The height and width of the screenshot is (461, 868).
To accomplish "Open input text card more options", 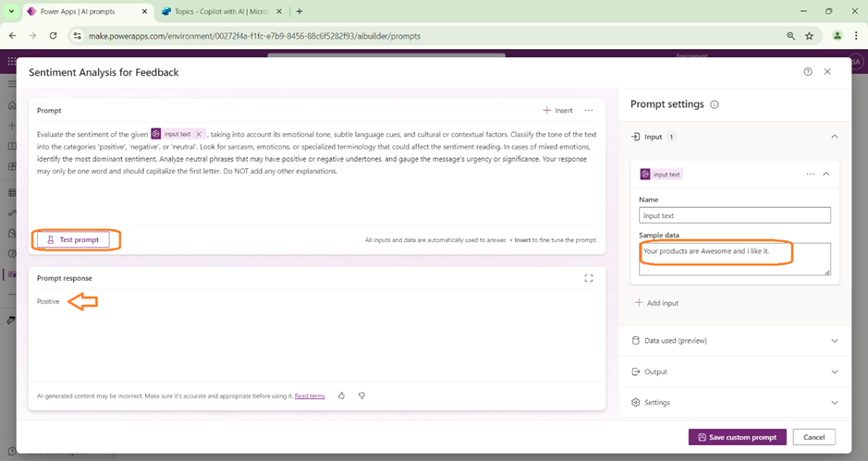I will pos(811,174).
